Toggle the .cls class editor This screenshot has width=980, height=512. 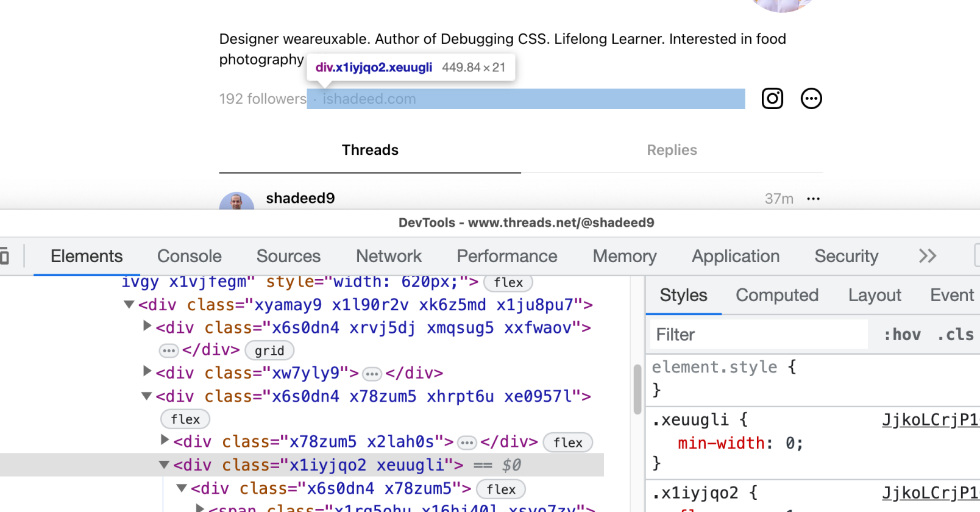[x=955, y=335]
